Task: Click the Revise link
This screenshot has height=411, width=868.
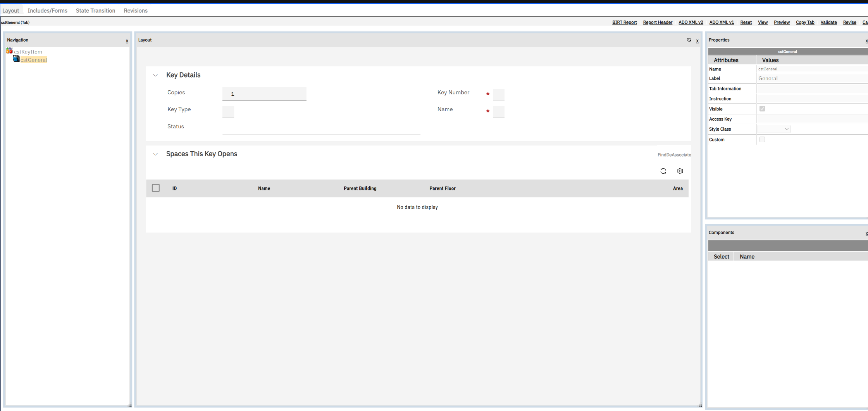Action: (x=849, y=22)
